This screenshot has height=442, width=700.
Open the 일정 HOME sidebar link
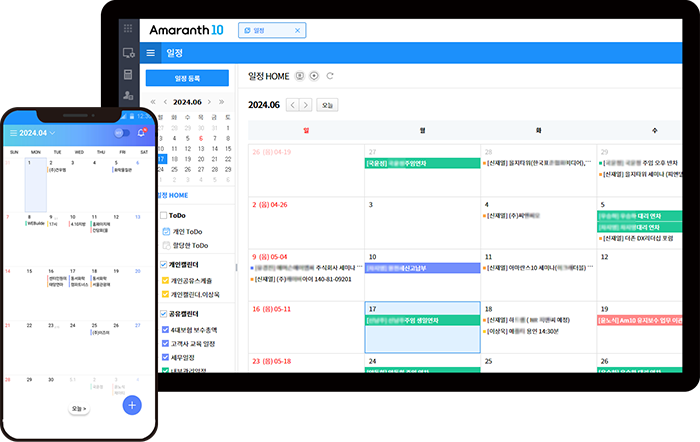(173, 195)
